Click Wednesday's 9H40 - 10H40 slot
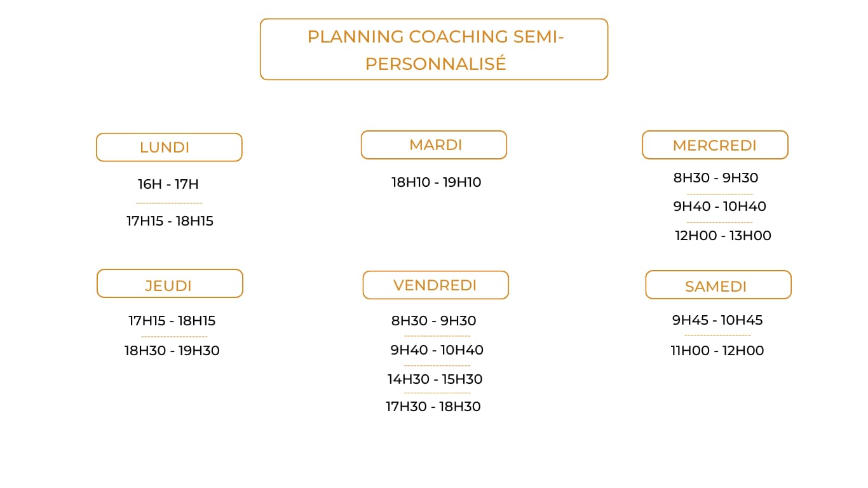The image size is (868, 488). (x=720, y=207)
